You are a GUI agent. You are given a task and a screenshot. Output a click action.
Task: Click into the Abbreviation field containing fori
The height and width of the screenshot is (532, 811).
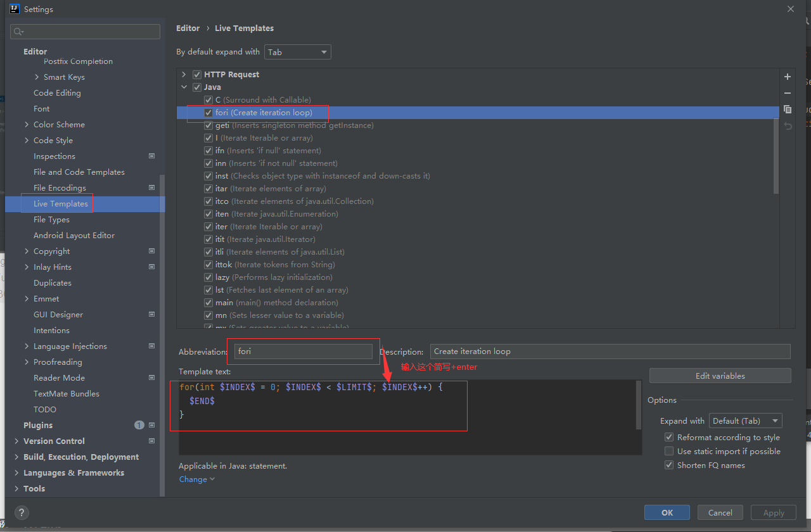303,351
